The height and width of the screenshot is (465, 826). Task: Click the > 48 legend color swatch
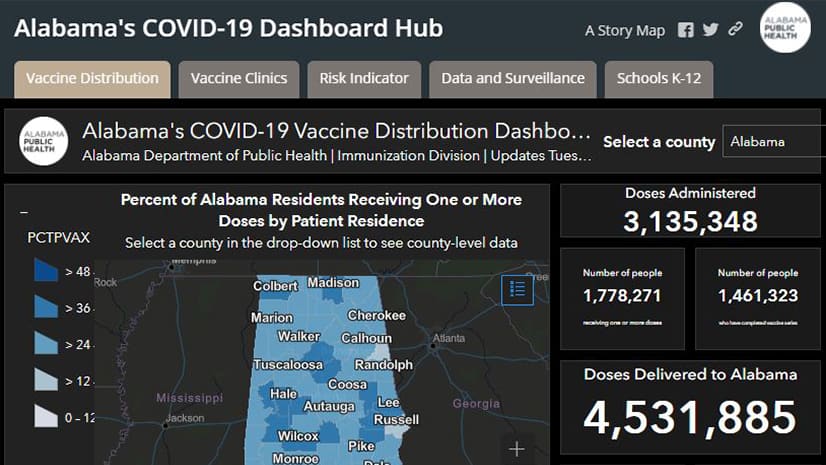tap(46, 270)
